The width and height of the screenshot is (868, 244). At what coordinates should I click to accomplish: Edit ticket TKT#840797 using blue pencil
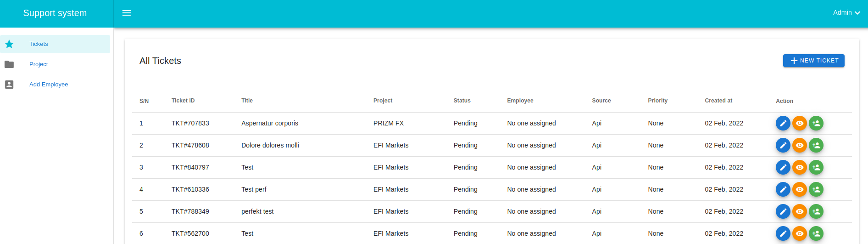[x=783, y=167]
